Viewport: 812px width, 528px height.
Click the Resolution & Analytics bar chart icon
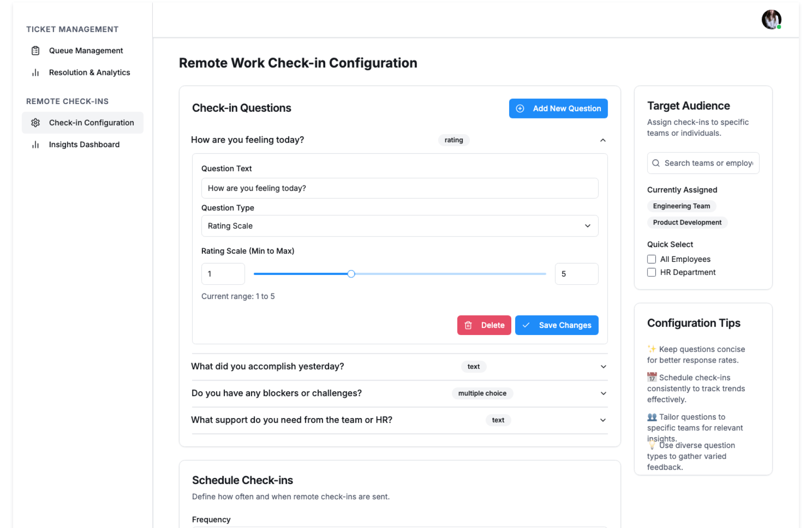[x=36, y=73]
